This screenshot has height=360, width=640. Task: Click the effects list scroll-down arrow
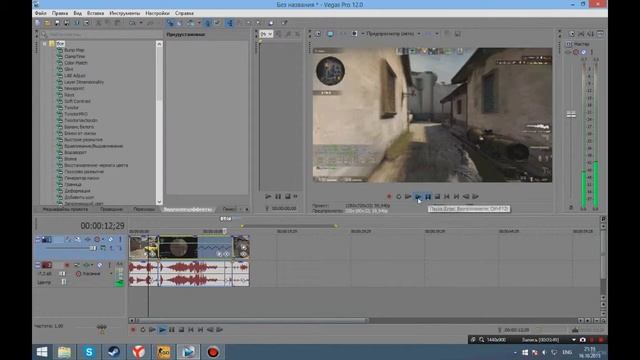pyautogui.click(x=159, y=202)
